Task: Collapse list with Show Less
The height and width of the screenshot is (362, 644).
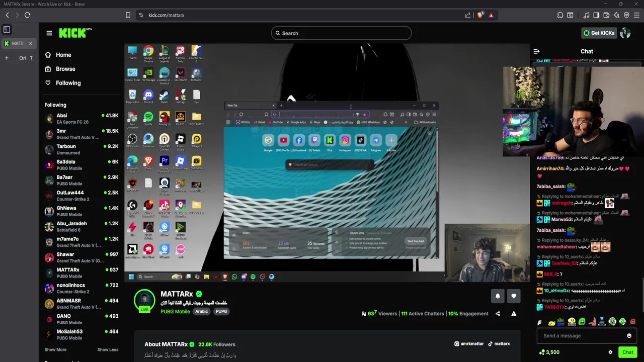Action: point(108,350)
